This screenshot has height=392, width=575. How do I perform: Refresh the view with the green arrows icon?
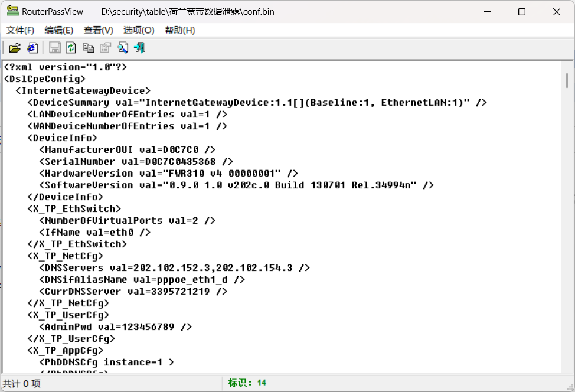coord(71,48)
